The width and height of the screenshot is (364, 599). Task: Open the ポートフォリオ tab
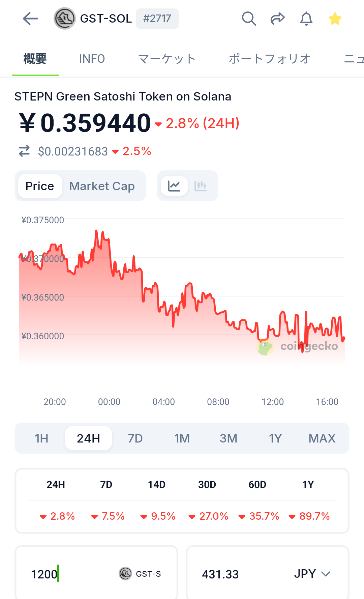pos(269,59)
